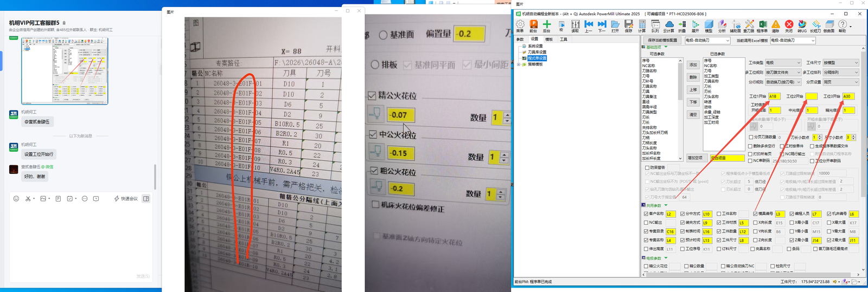Click the 队列 queue icon
868x292 pixels.
(x=655, y=25)
